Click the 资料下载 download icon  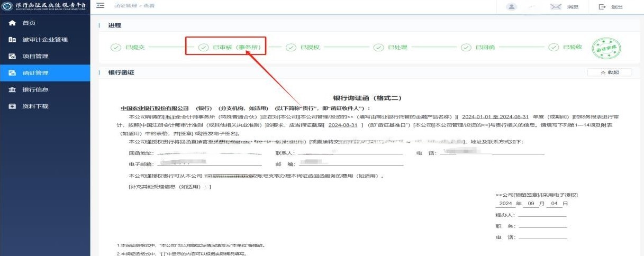click(x=12, y=106)
